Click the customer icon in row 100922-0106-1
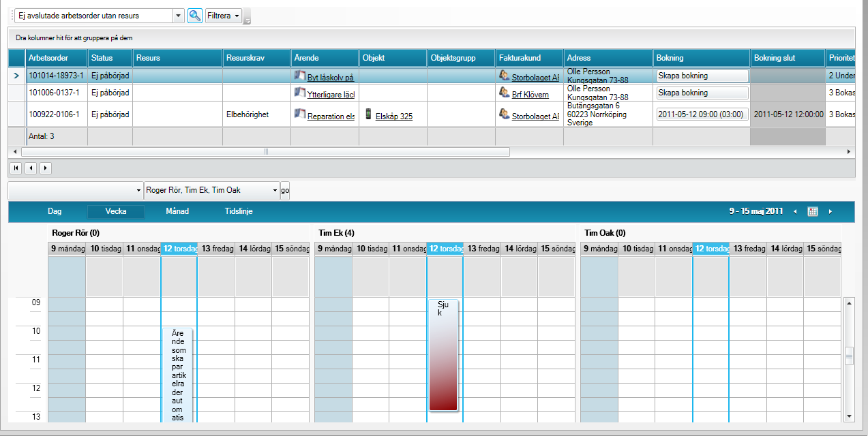Viewport: 868px width, 436px height. 505,114
